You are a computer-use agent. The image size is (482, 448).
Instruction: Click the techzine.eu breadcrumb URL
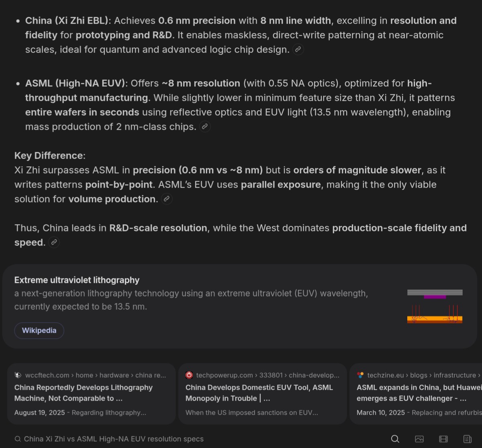(x=424, y=375)
